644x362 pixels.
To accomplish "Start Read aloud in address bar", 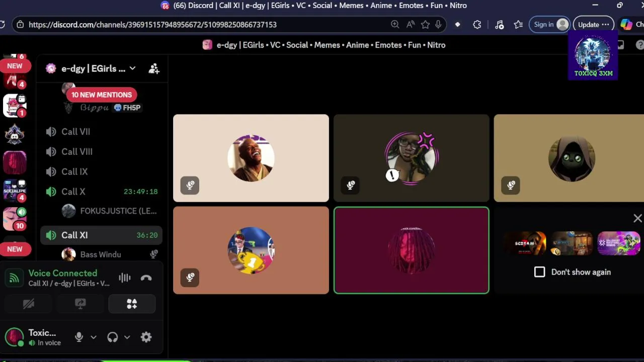I will coord(411,25).
